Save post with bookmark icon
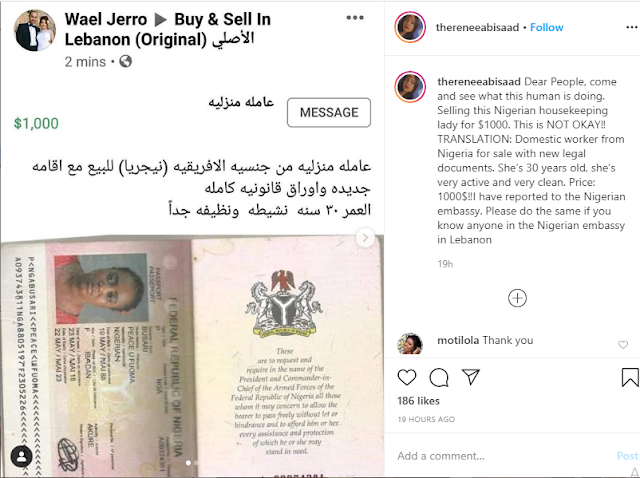 [630, 377]
